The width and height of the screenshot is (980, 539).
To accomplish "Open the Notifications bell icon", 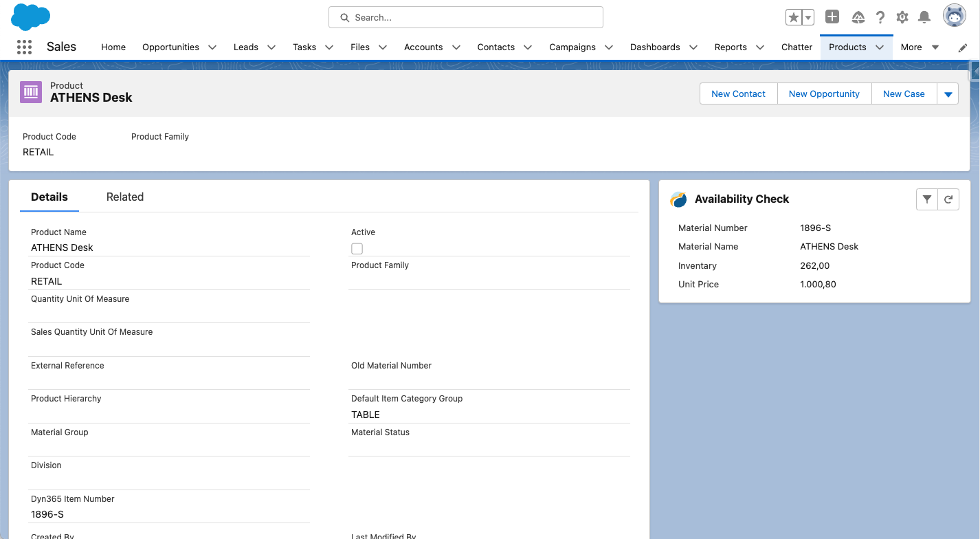I will click(x=925, y=17).
